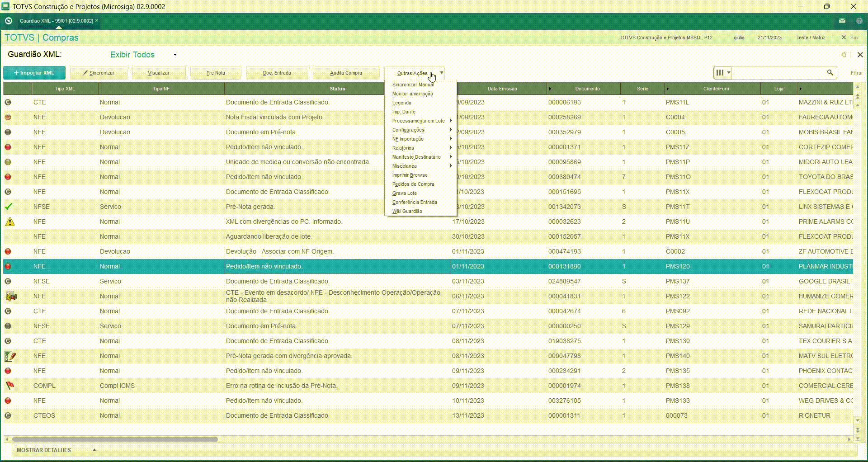The height and width of the screenshot is (462, 868).
Task: Click the search input field
Action: pos(778,73)
